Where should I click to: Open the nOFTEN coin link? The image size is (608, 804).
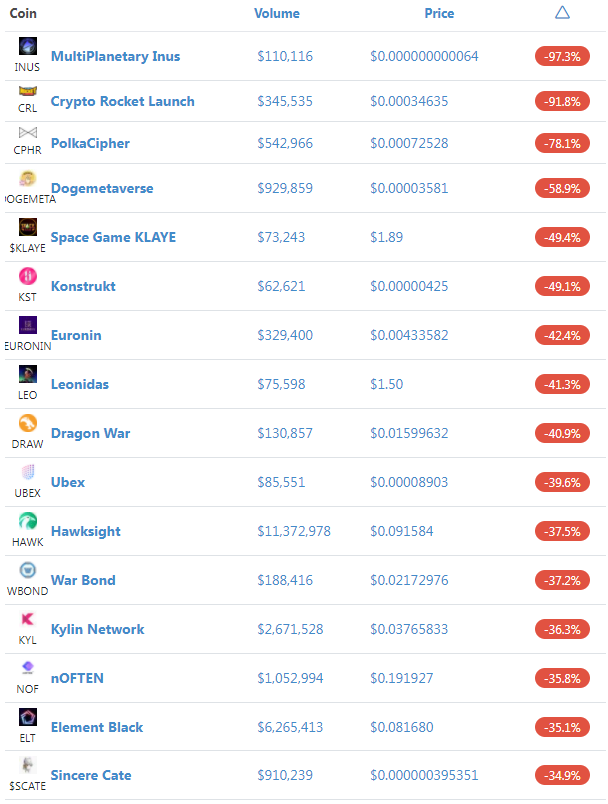(77, 678)
